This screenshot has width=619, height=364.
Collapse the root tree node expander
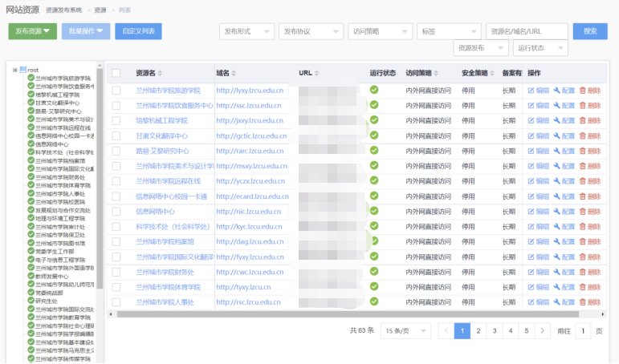pyautogui.click(x=14, y=70)
